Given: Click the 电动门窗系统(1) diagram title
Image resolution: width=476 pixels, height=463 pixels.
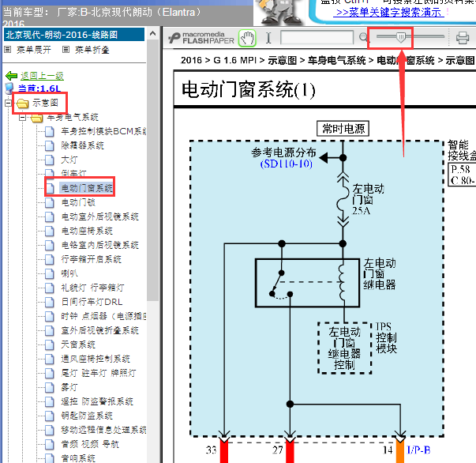Looking at the screenshot, I should pos(249,90).
